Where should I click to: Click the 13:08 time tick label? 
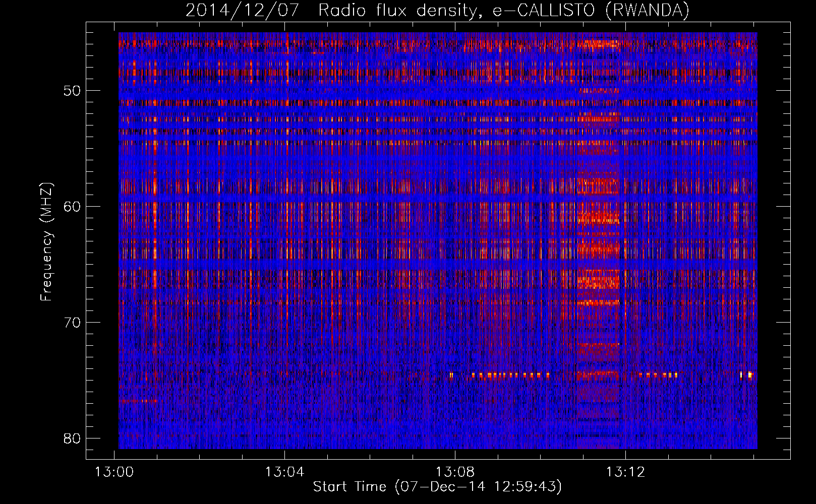click(455, 472)
